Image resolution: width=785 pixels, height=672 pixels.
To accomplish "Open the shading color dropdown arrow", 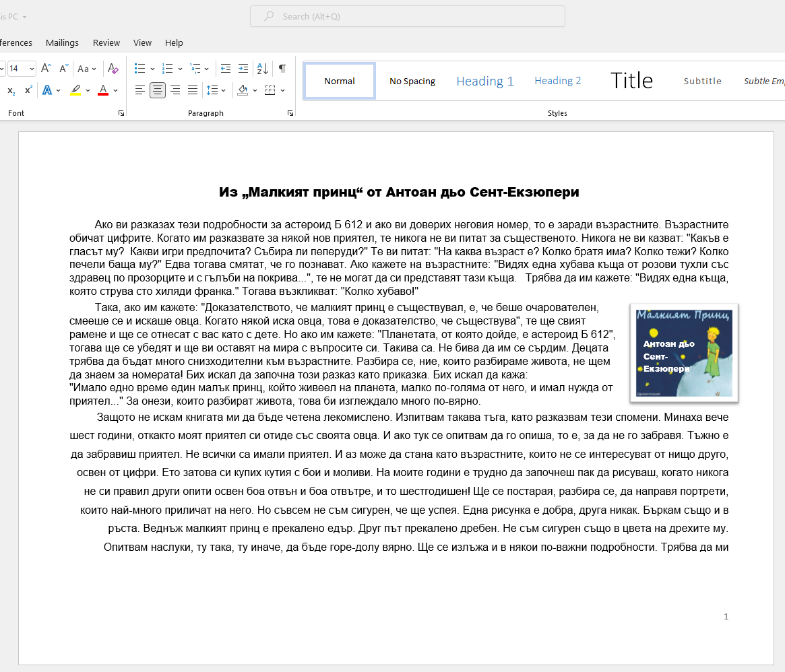I will [x=255, y=91].
